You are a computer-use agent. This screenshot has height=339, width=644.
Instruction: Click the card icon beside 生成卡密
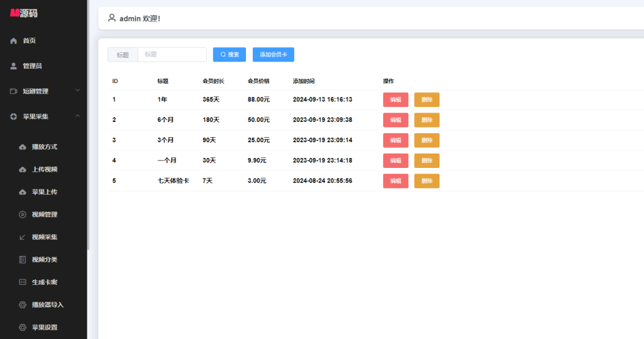(x=23, y=282)
